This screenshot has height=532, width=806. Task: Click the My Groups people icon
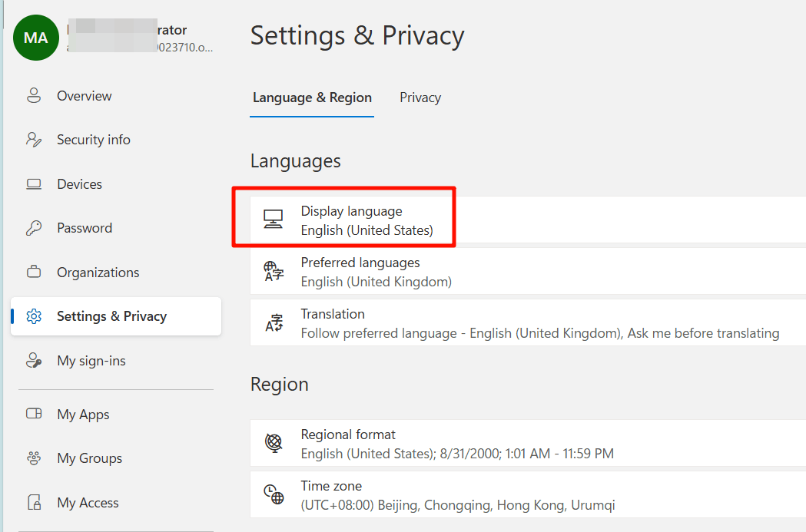[34, 458]
